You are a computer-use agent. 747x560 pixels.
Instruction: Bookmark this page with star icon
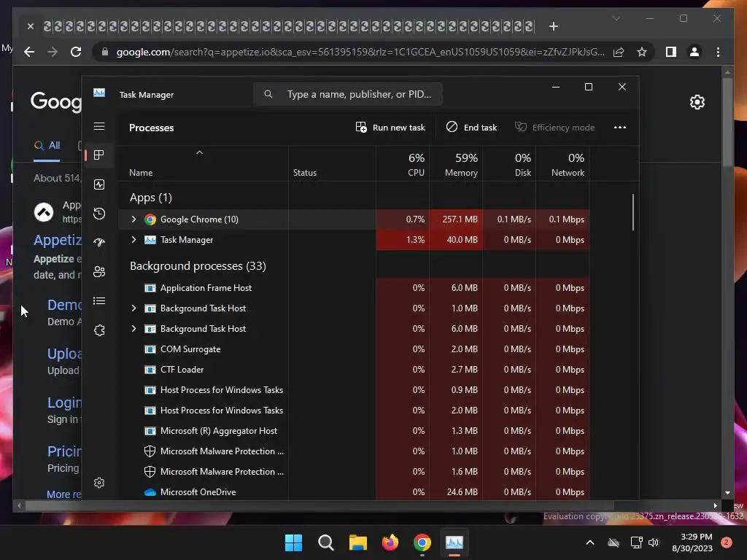coord(642,52)
